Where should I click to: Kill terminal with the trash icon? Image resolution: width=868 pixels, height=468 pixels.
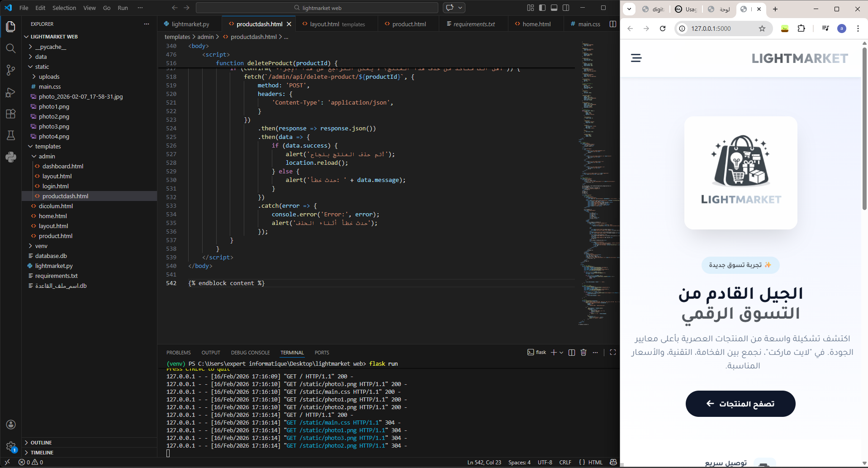pyautogui.click(x=583, y=353)
